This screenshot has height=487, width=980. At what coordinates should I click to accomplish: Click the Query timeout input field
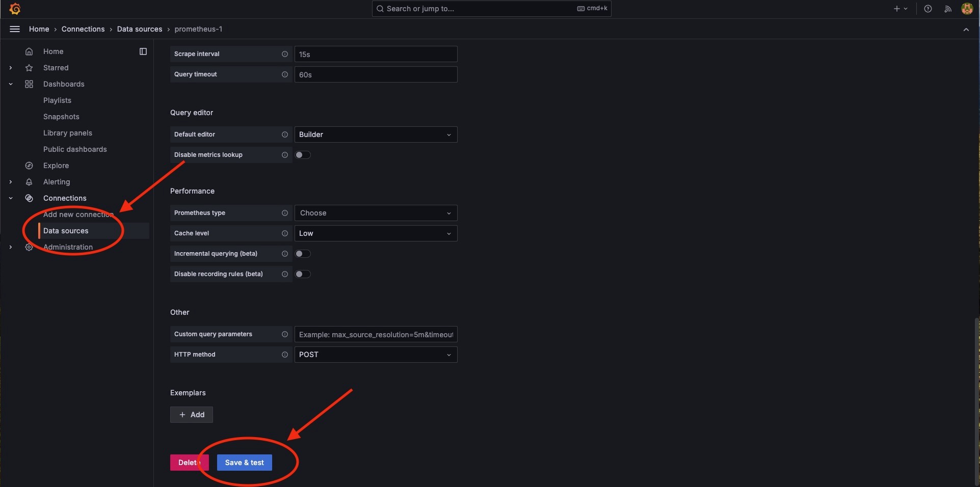click(376, 74)
